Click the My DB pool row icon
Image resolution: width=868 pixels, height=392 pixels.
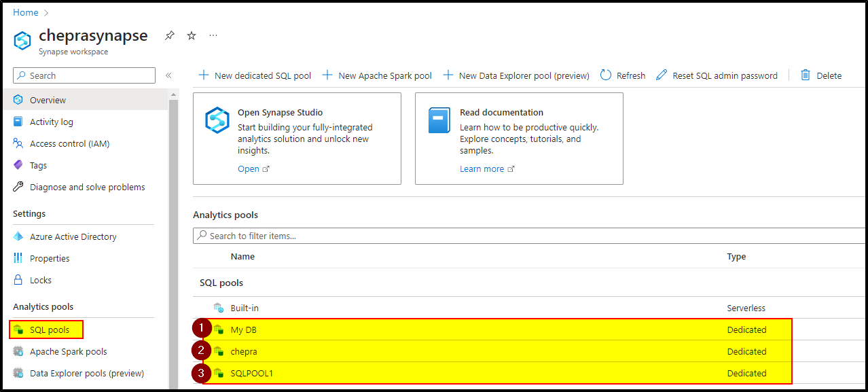(219, 329)
